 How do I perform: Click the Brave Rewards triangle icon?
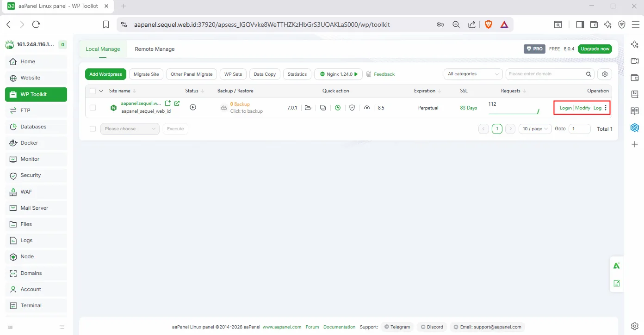click(504, 24)
